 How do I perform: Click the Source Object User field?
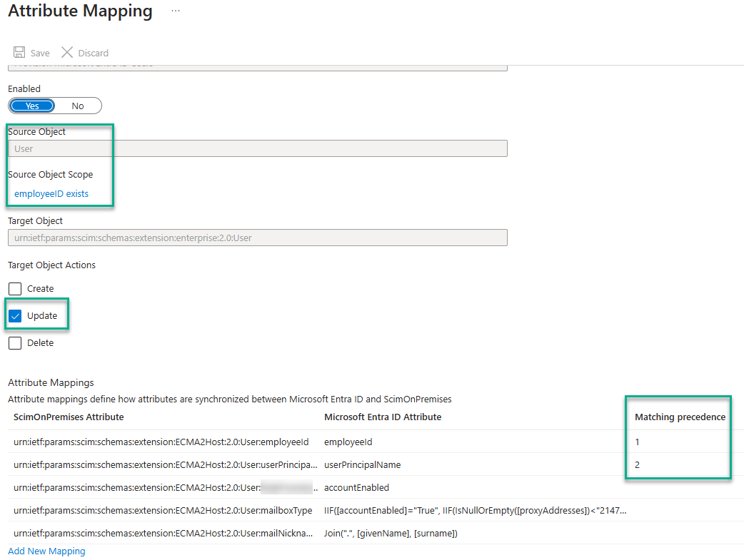[x=257, y=148]
